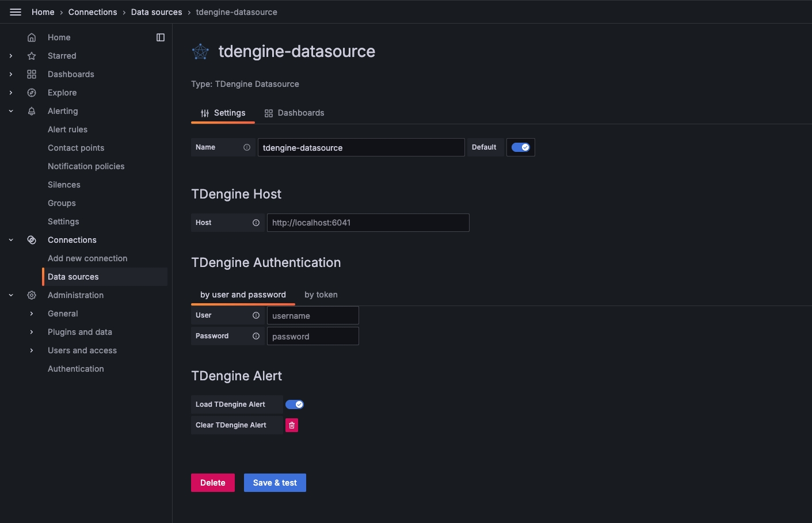Collapse the Administration section chevron
Image resolution: width=812 pixels, height=523 pixels.
[11, 295]
